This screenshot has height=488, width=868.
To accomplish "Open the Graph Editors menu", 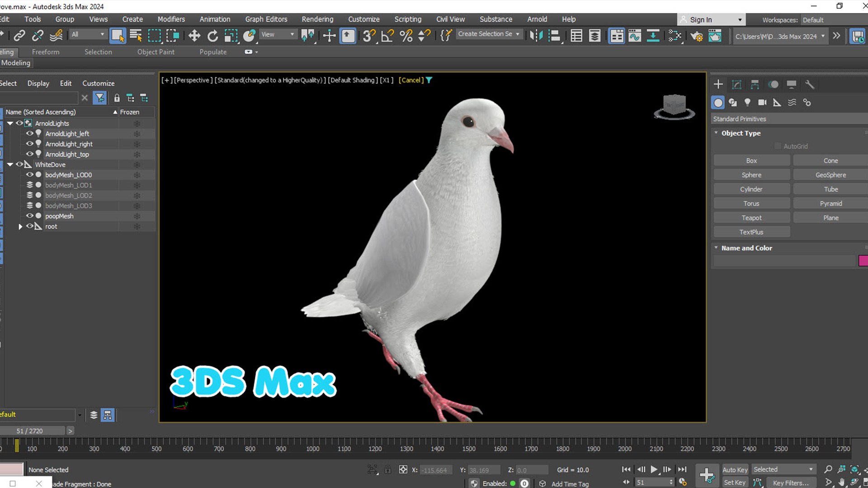I will 266,19.
